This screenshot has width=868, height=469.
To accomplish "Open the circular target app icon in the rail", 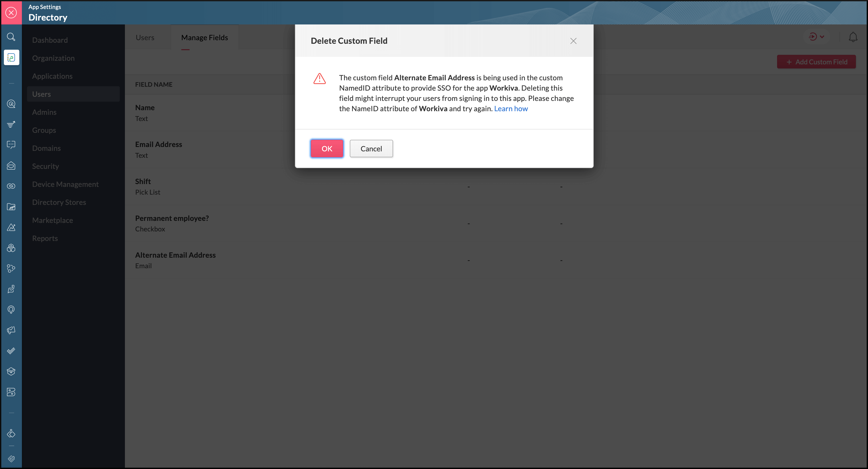I will (11, 104).
